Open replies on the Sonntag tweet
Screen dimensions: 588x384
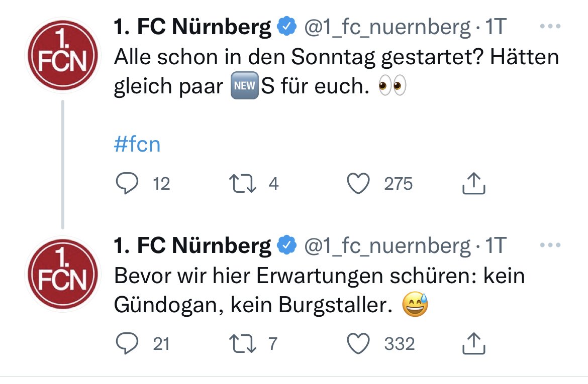click(127, 183)
